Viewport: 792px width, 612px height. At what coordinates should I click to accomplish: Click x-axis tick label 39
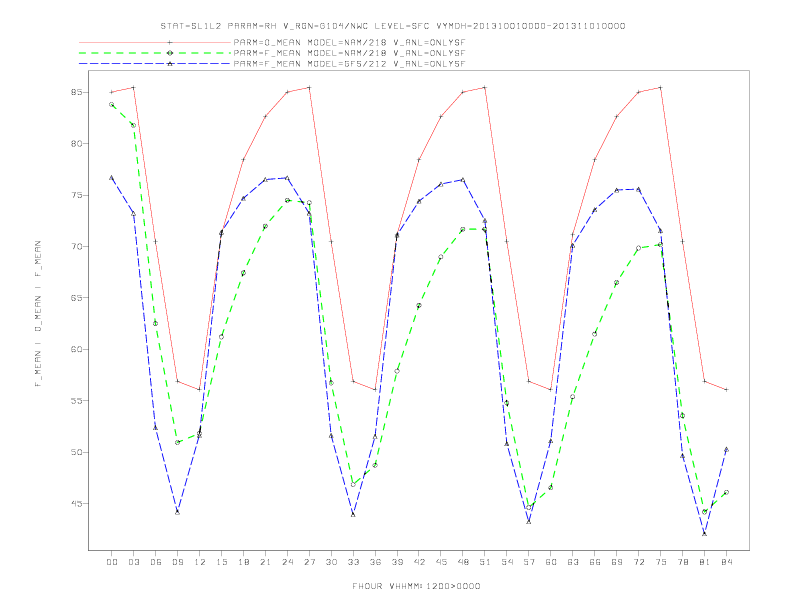pos(397,562)
